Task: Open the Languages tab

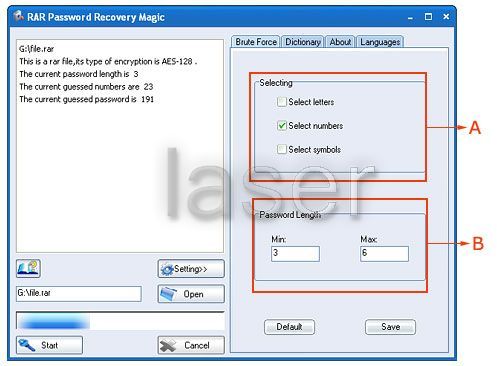Action: (380, 42)
